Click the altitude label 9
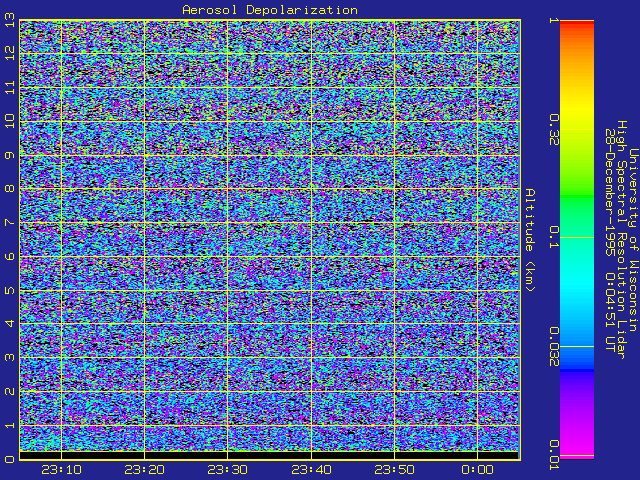Viewport: 640px width, 480px height. 10,155
